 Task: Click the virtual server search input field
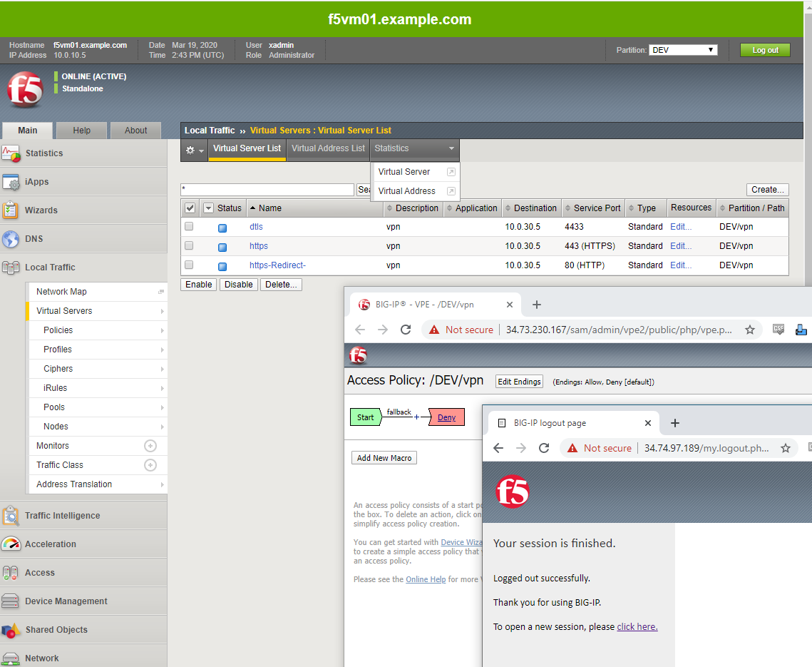(x=267, y=190)
